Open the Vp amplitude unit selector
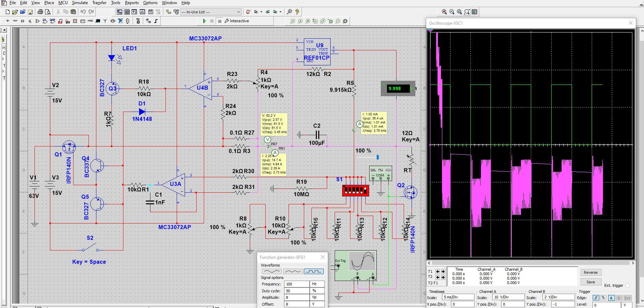The height and width of the screenshot is (308, 644). (317, 297)
